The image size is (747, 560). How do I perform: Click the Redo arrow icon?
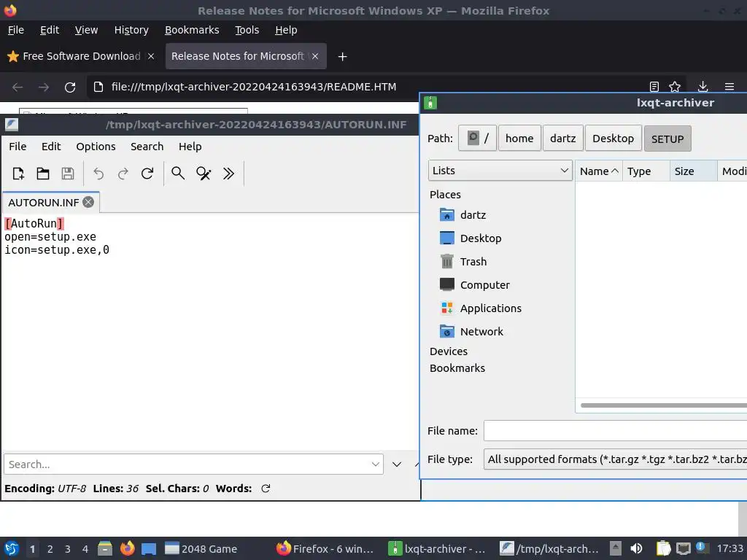pos(123,174)
